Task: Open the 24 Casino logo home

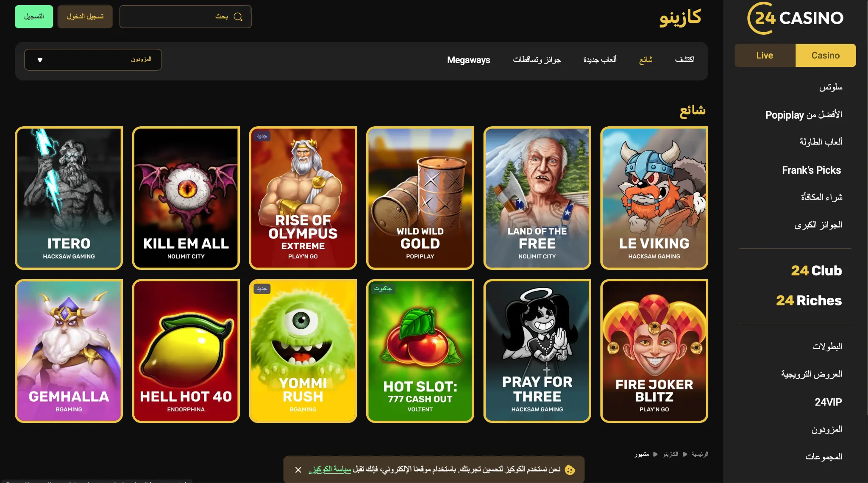Action: [x=795, y=18]
